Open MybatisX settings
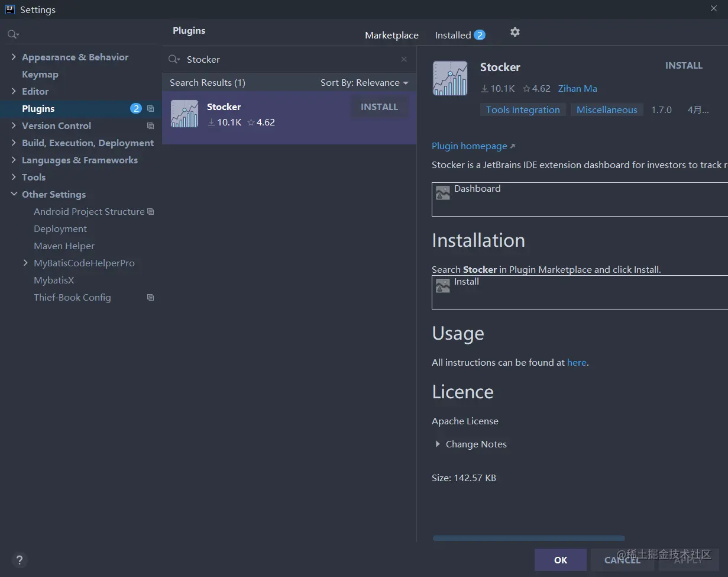The height and width of the screenshot is (577, 728). (x=54, y=281)
